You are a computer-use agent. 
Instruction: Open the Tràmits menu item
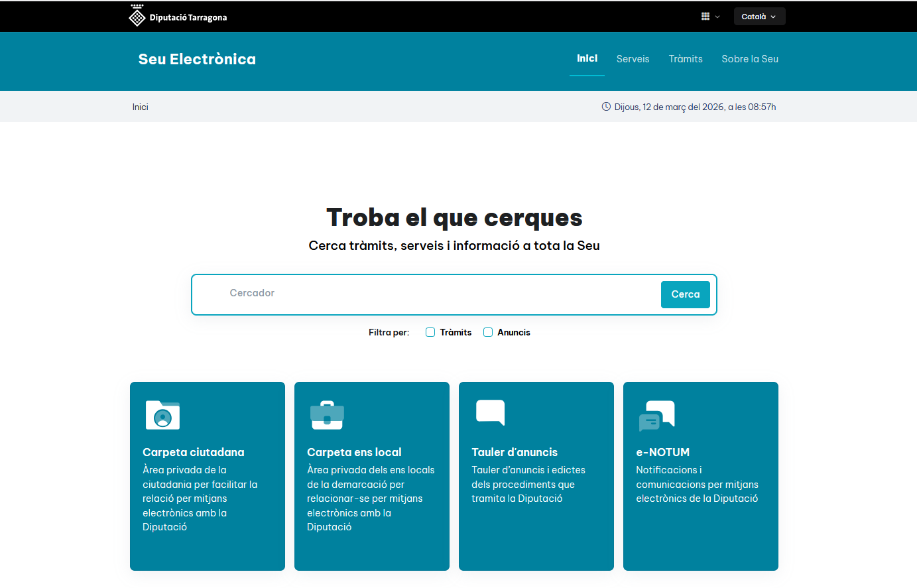686,59
